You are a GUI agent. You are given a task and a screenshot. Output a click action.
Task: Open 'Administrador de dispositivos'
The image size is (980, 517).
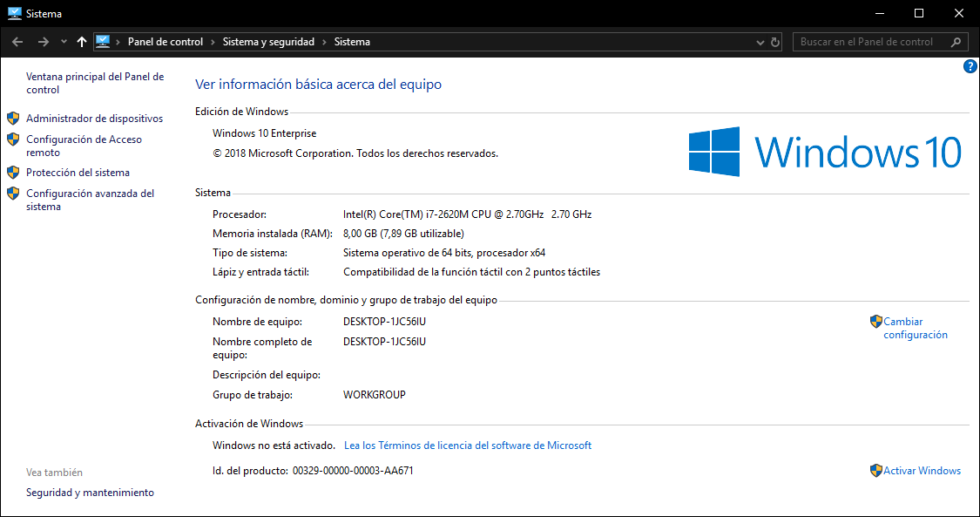[x=94, y=119]
